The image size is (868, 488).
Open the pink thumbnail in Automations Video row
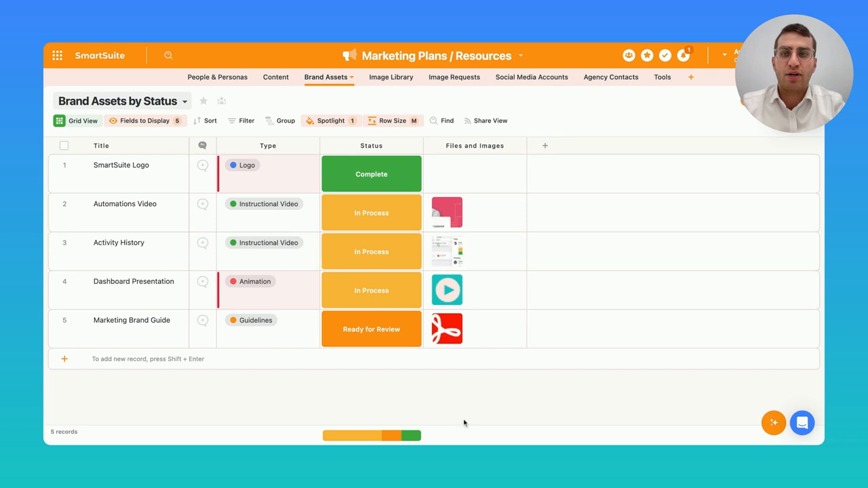[x=447, y=213]
